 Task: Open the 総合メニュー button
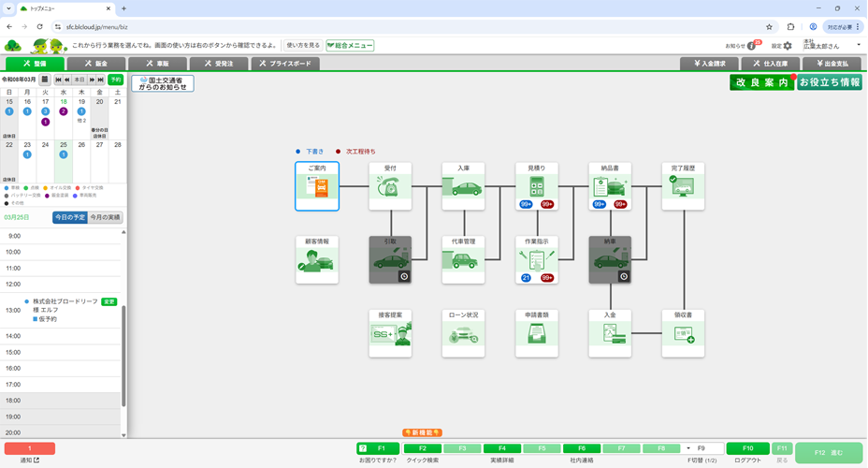click(x=350, y=45)
